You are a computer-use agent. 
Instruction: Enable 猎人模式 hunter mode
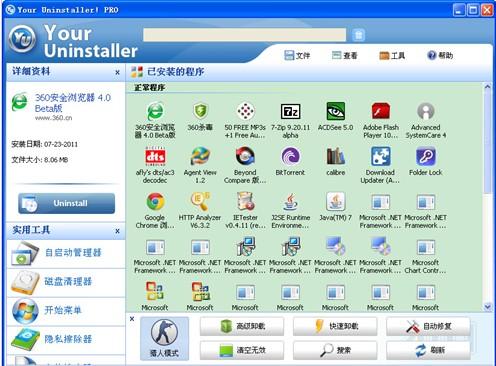164,339
